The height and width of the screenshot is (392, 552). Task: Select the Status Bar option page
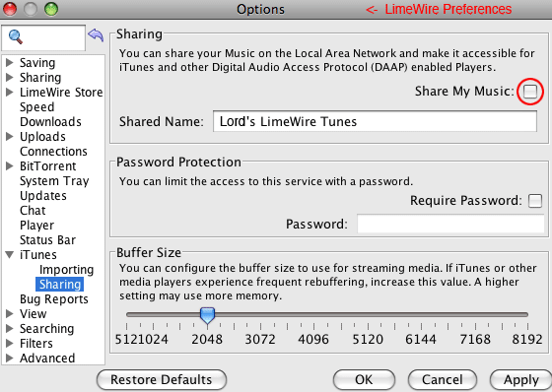click(47, 240)
